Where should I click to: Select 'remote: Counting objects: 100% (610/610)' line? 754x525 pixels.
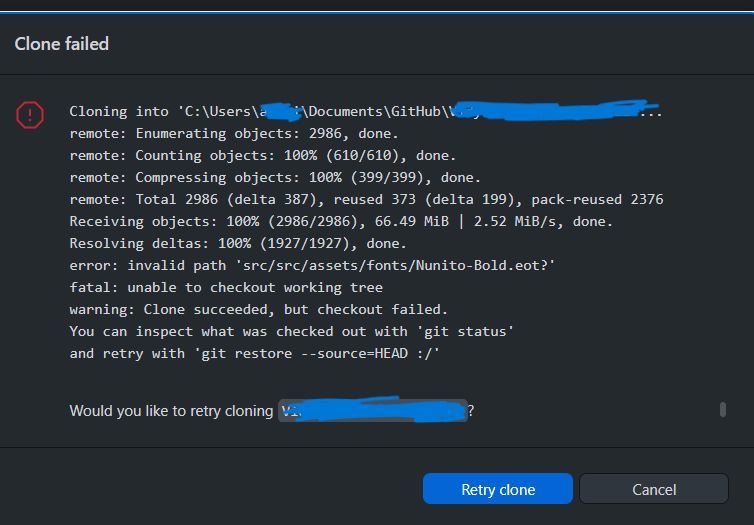coord(263,156)
